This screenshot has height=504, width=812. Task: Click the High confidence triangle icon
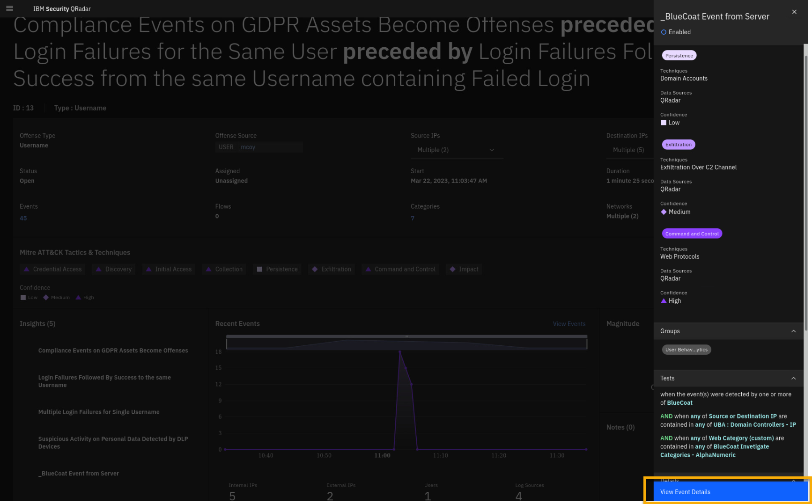coord(664,301)
